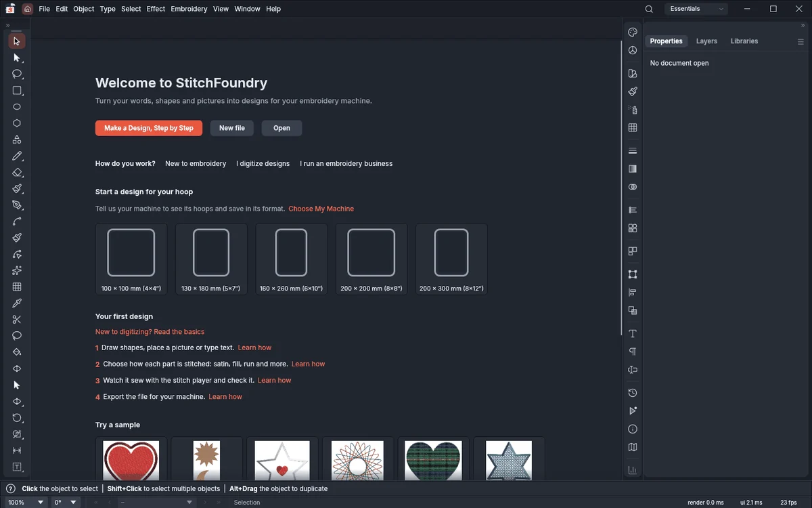Click the New file button
The image size is (812, 508).
click(232, 128)
